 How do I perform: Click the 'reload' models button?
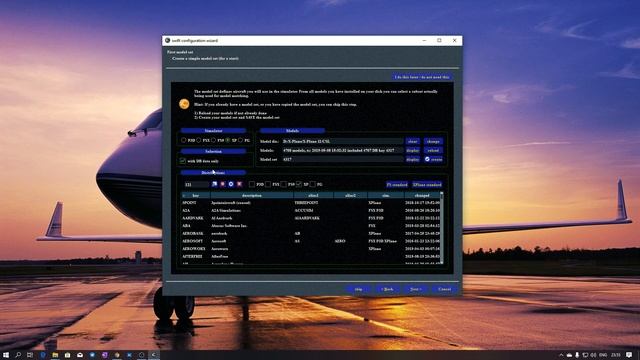433,150
